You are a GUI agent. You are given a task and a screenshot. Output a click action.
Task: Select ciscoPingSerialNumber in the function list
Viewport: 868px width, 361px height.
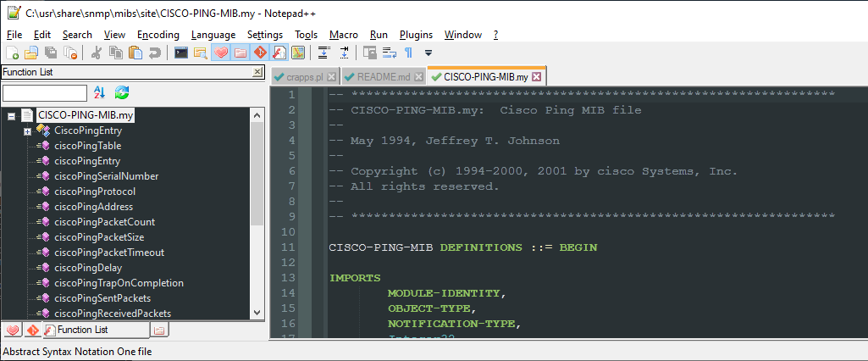(107, 176)
